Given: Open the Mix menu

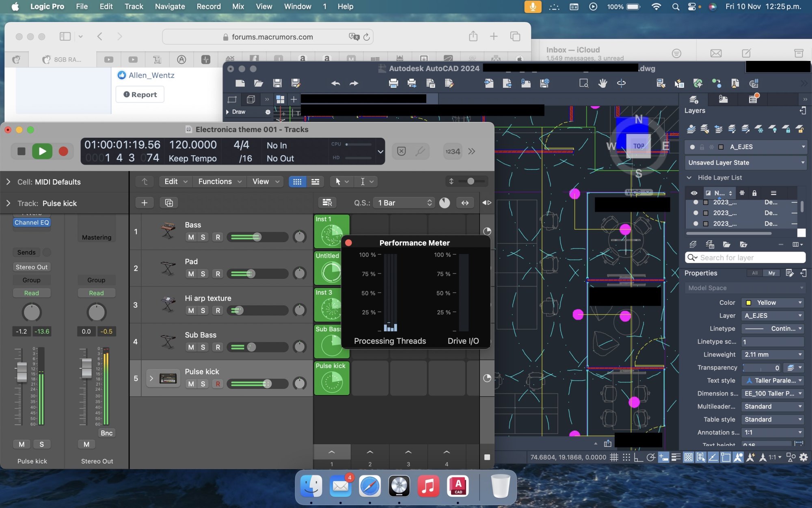Looking at the screenshot, I should (x=238, y=7).
